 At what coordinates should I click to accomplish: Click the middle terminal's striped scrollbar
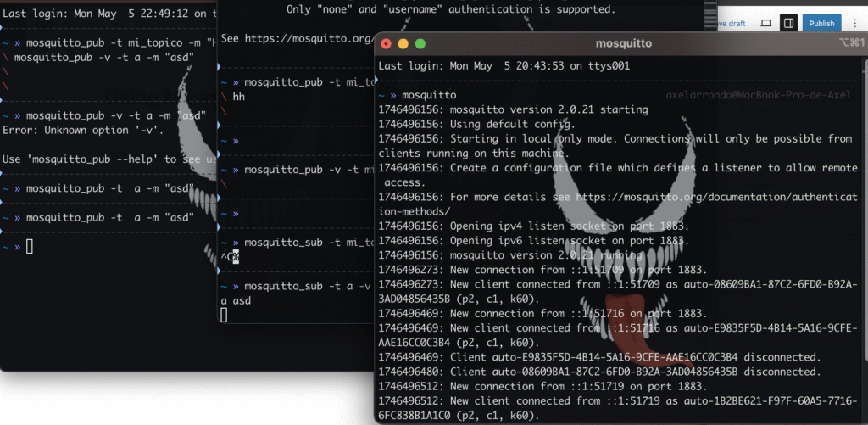tap(710, 15)
